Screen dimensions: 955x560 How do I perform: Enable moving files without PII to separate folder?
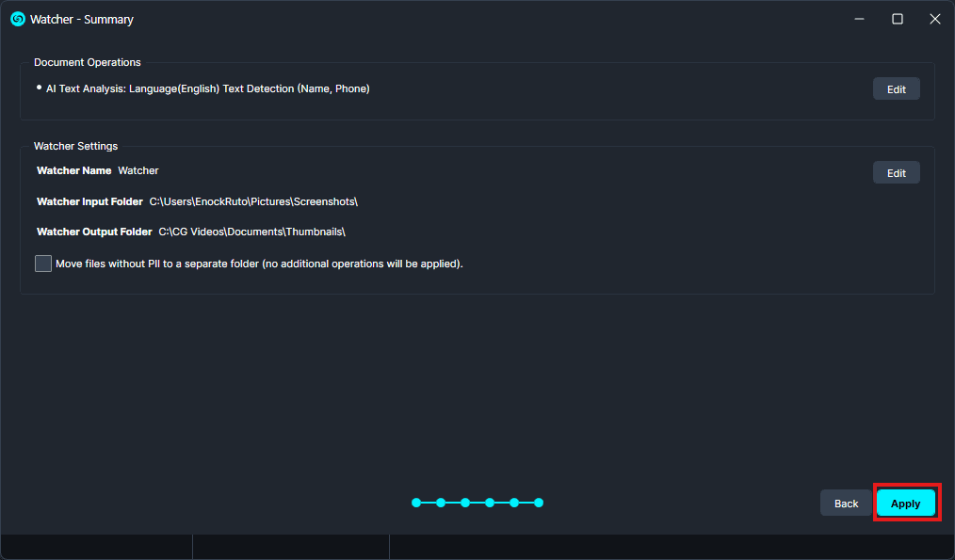(x=43, y=264)
